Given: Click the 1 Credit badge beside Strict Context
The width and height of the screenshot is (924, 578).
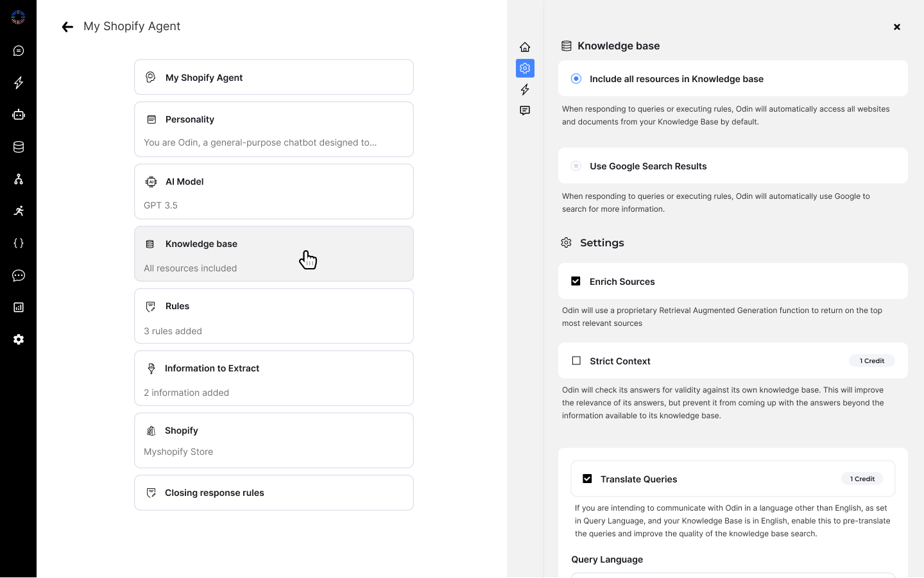Looking at the screenshot, I should (872, 361).
